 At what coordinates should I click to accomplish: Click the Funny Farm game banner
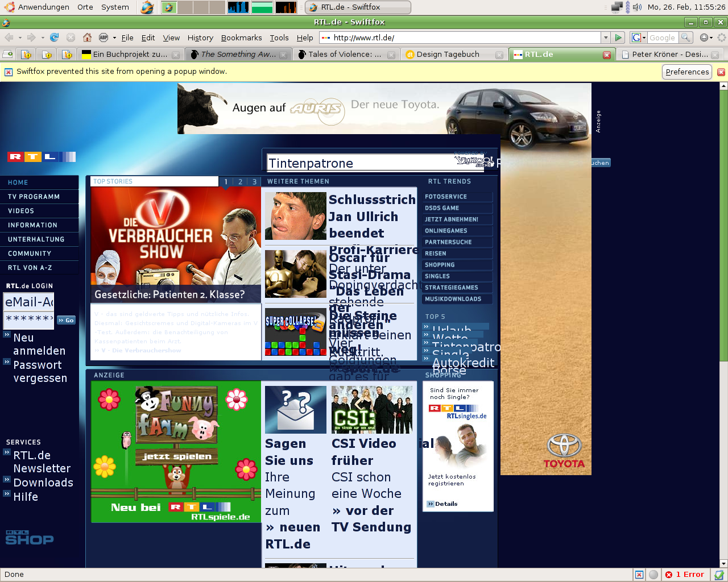coord(176,452)
